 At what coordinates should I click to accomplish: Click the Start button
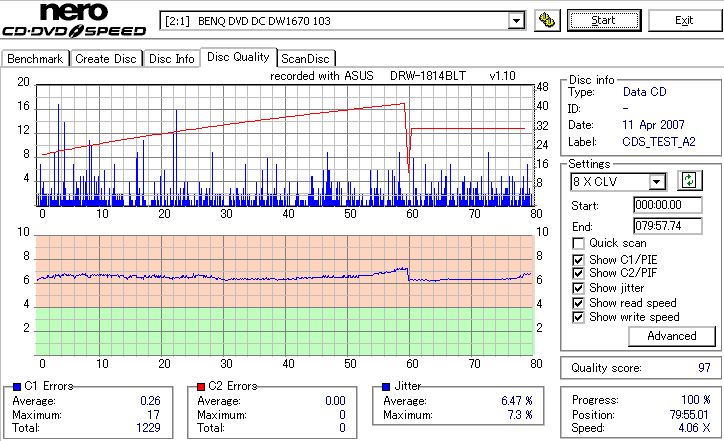tap(604, 20)
